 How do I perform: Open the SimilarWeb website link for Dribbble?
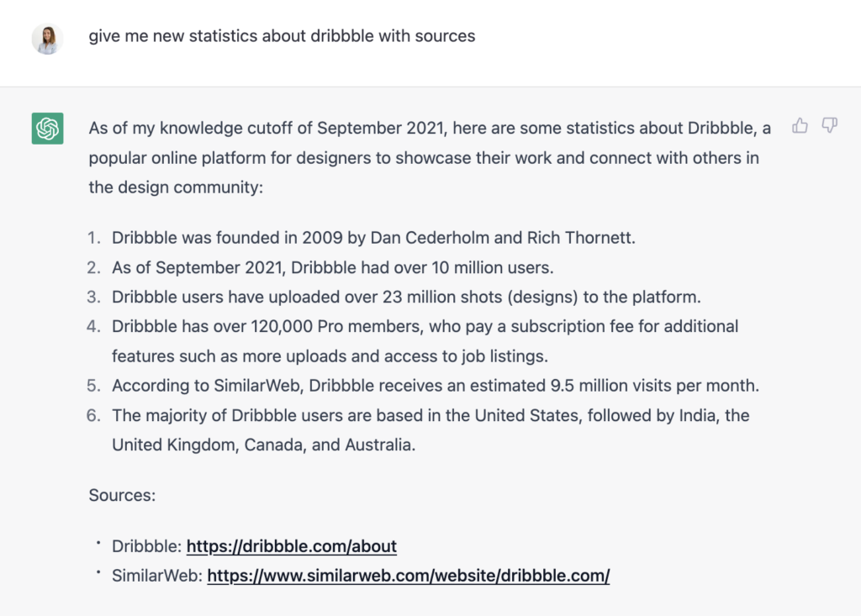409,576
